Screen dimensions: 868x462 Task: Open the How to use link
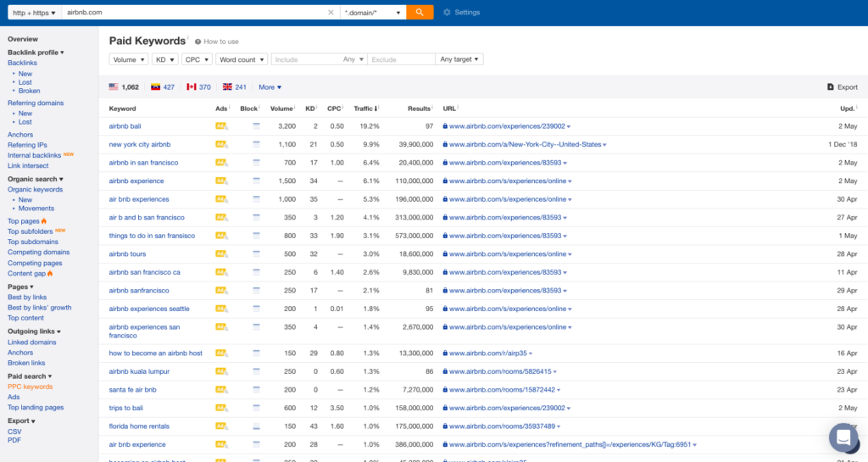pyautogui.click(x=221, y=42)
